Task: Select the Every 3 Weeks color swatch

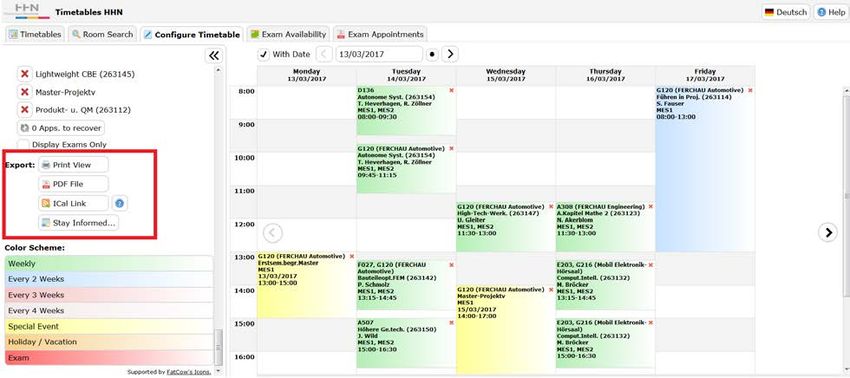Action: click(x=108, y=295)
